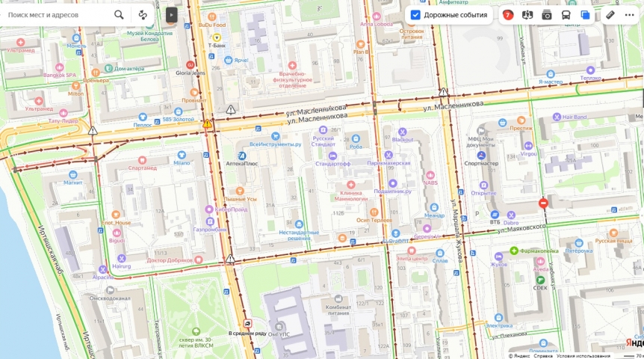
Task: Uncheck the Дорожные события checkbox
Action: 415,15
